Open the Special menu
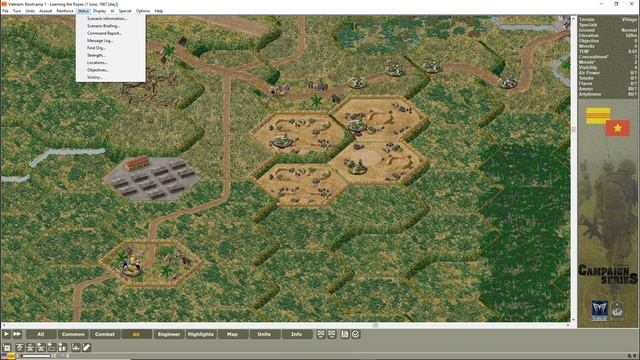Viewport: 640px width, 360px height. click(x=125, y=11)
